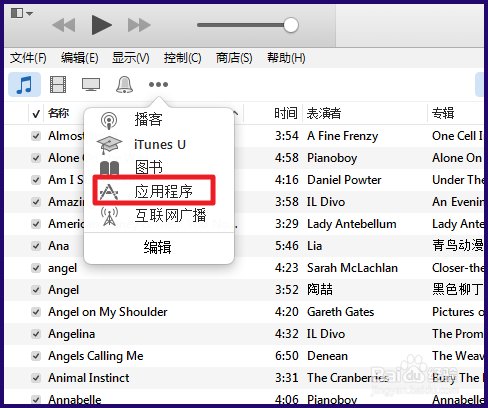Select the song Animal Instinct
The width and height of the screenshot is (488, 408).
[x=89, y=378]
